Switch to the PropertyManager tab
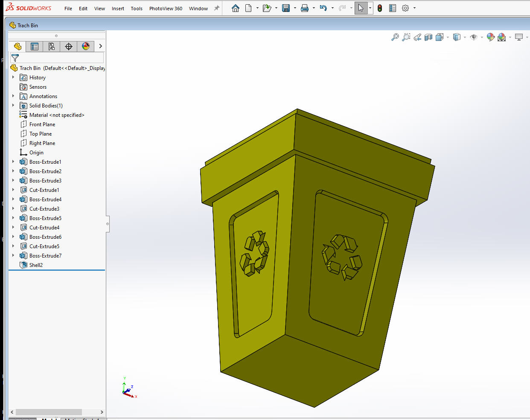This screenshot has height=420, width=530. coord(35,46)
